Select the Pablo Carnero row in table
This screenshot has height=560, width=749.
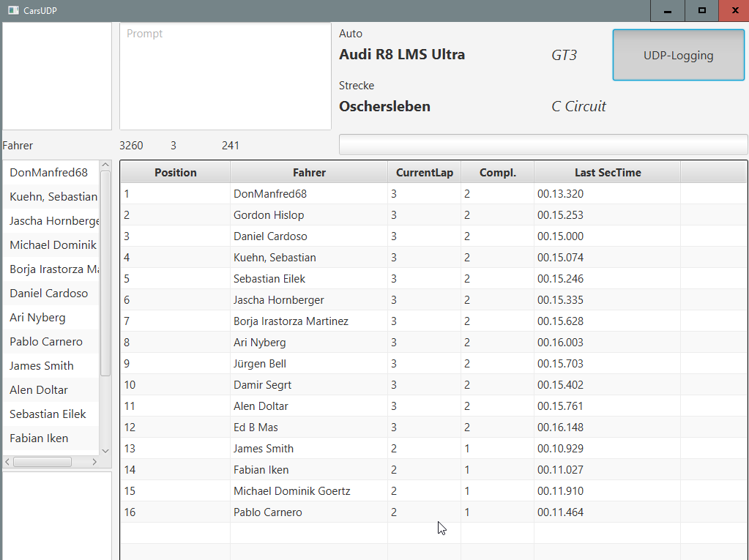[267, 512]
